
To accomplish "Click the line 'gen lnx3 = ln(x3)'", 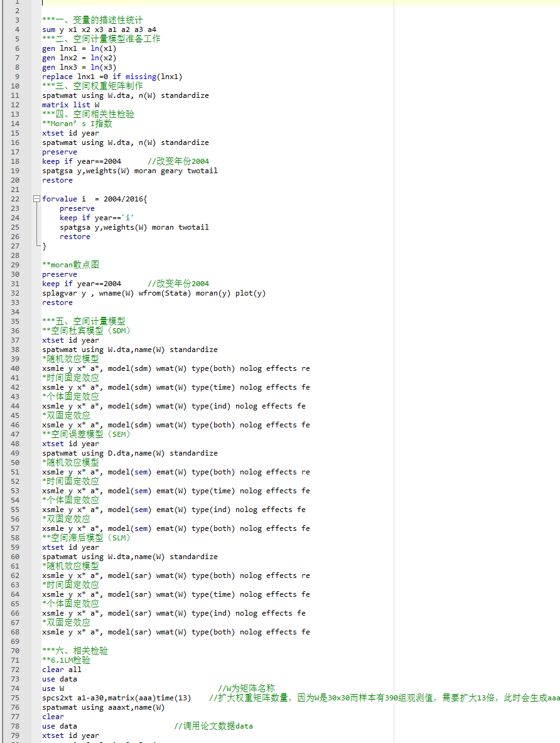I will click(79, 67).
